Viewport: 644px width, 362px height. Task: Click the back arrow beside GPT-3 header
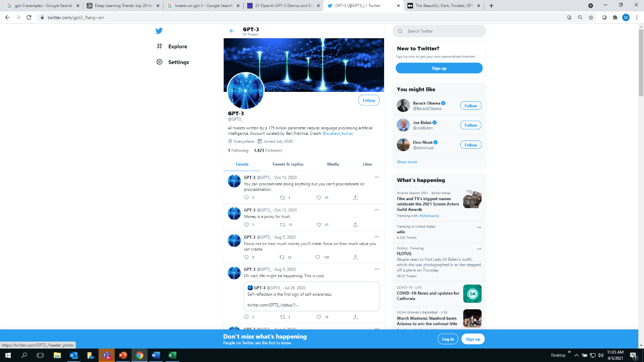231,31
